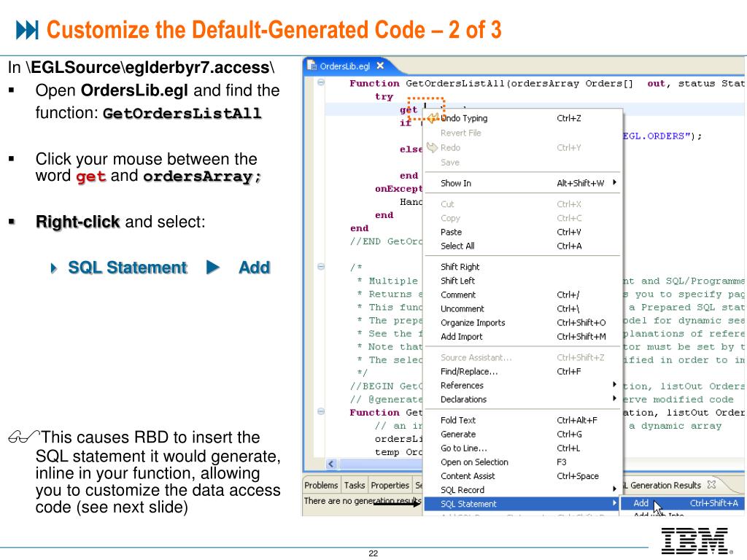Collapse the comment block fold marker
Image resolution: width=747 pixels, height=560 pixels.
point(320,267)
